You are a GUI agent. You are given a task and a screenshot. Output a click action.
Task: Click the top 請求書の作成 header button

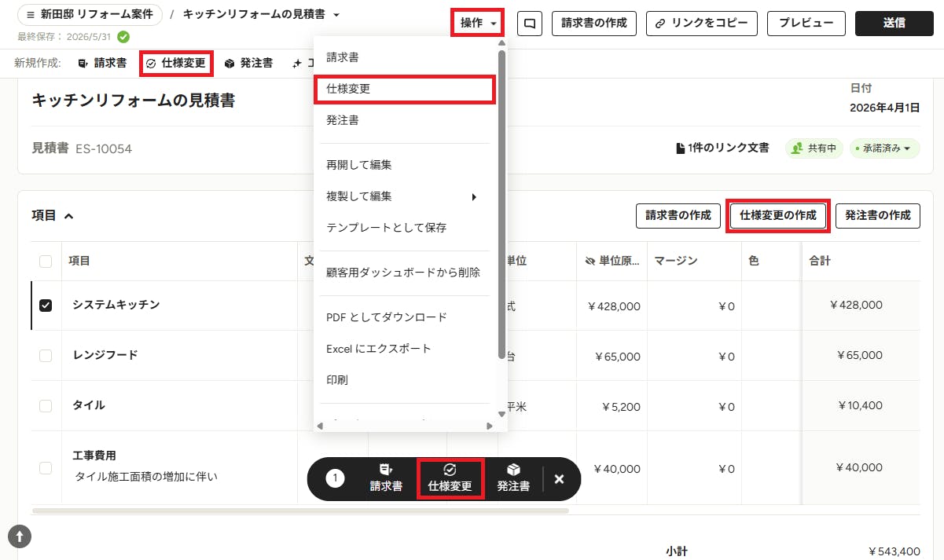594,24
